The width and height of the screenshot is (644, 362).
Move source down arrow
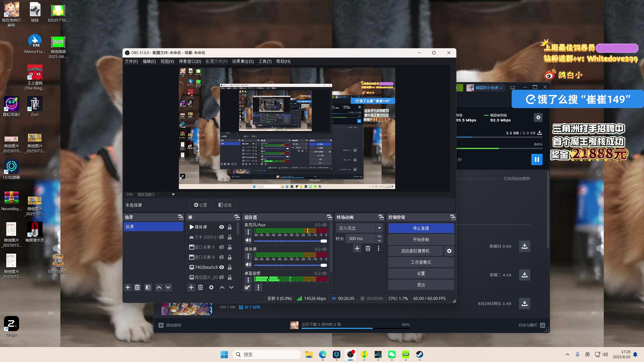coord(231,287)
